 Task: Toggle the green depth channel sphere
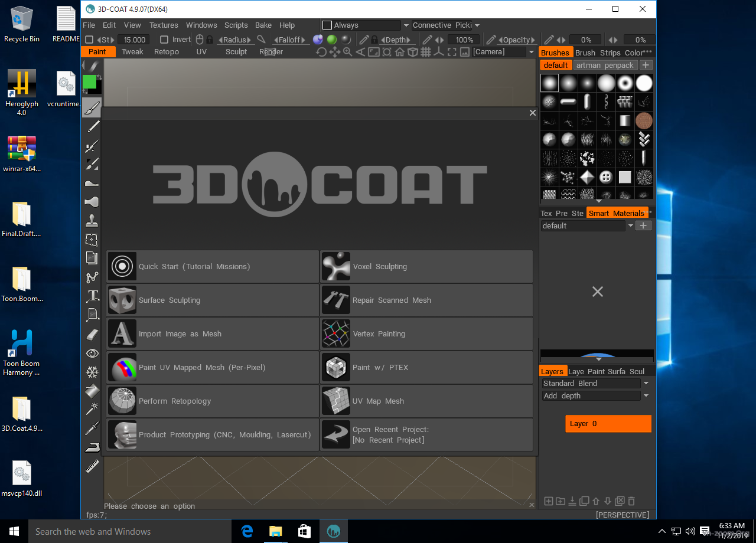332,40
